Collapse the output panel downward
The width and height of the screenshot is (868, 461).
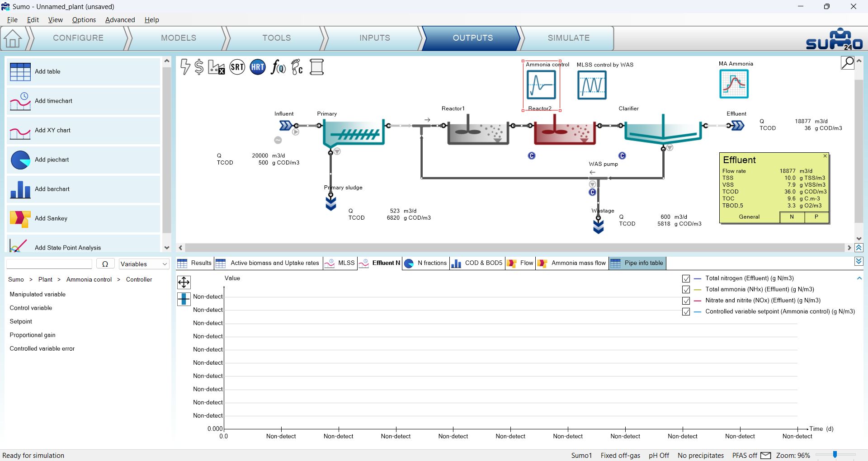tap(859, 261)
